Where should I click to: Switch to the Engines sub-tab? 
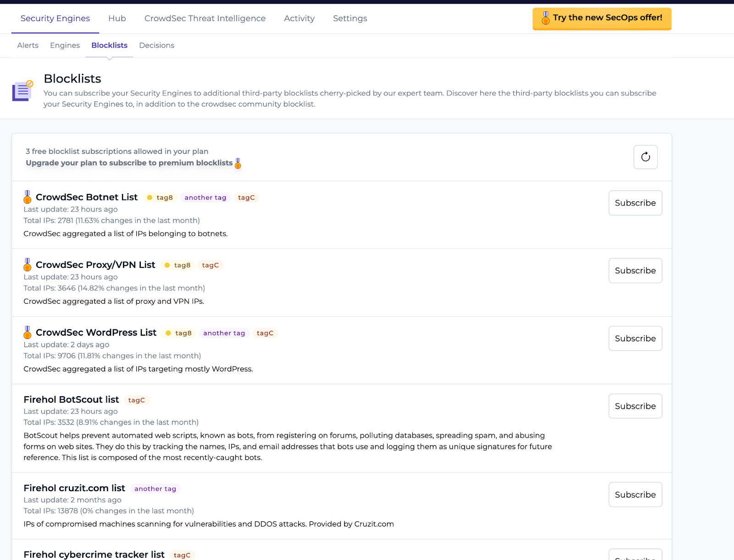click(x=65, y=45)
